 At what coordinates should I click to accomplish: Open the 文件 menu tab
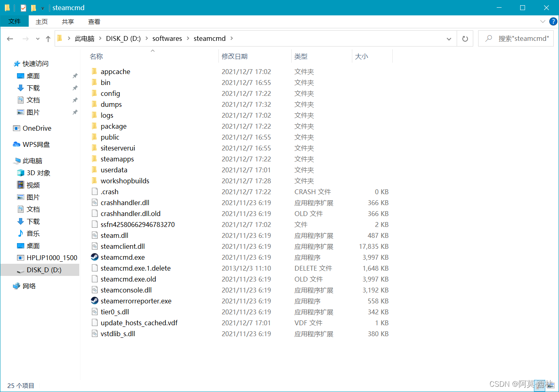point(15,21)
